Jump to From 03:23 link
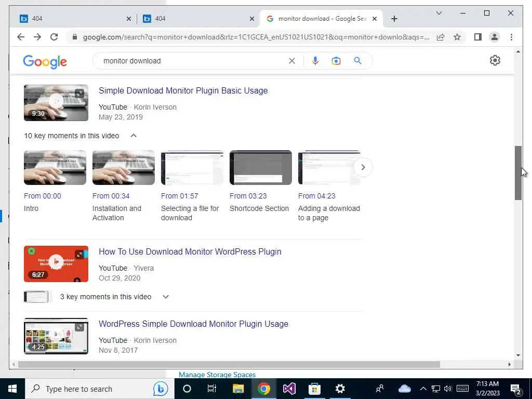 click(248, 196)
